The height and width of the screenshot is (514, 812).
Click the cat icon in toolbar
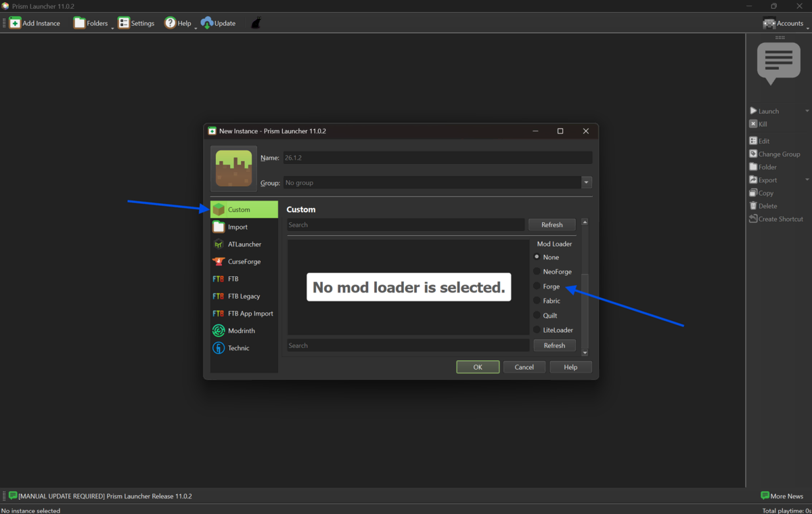click(256, 23)
